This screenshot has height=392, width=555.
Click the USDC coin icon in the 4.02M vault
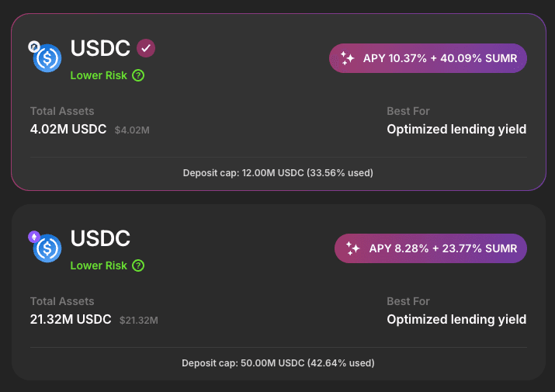click(x=48, y=58)
